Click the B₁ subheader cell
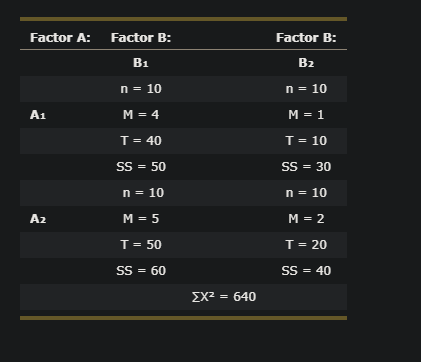Viewport: 421px width, 362px height. 141,63
